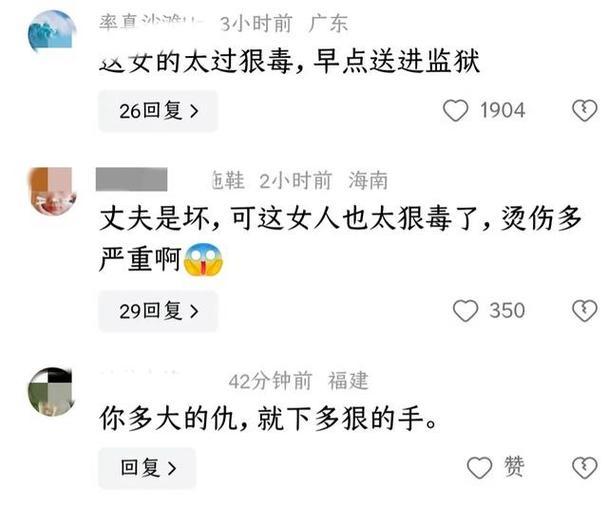Like the comment with 350 likes
The height and width of the screenshot is (509, 608).
click(x=465, y=311)
